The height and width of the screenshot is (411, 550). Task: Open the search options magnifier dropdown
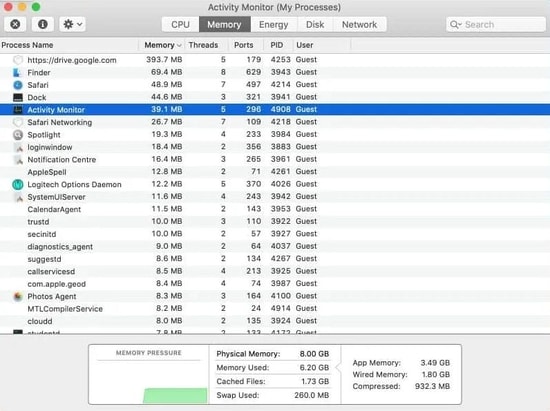pos(456,25)
